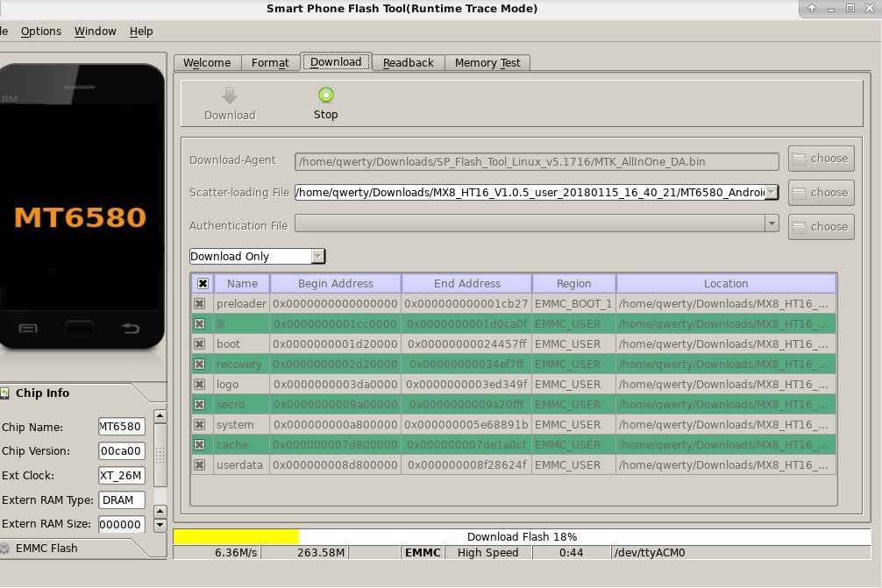Viewport: 882px width, 588px height.
Task: Expand the Authentication File dropdown arrow
Action: click(x=772, y=223)
